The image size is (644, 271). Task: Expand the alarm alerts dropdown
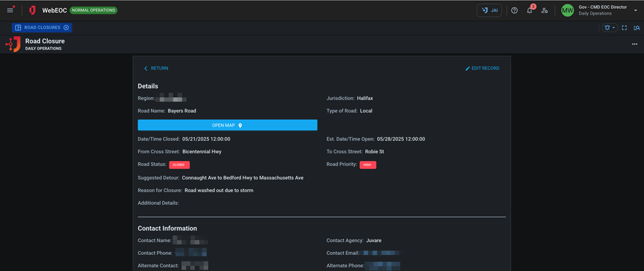609,28
